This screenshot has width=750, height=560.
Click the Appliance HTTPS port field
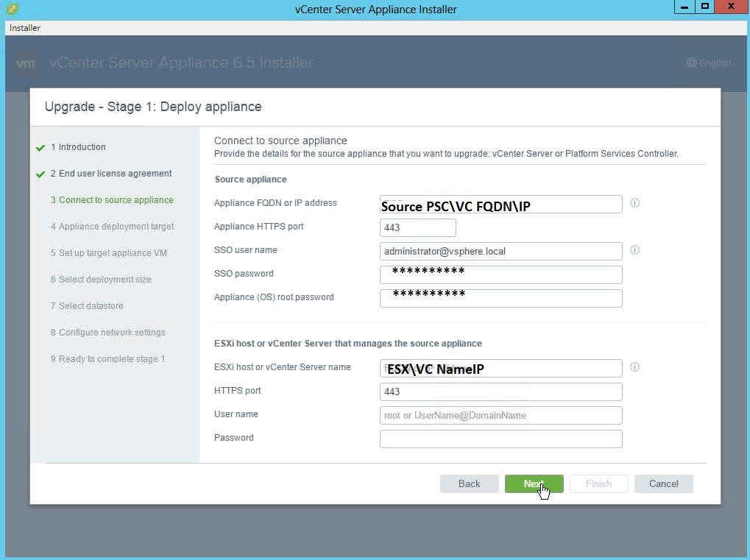click(417, 227)
